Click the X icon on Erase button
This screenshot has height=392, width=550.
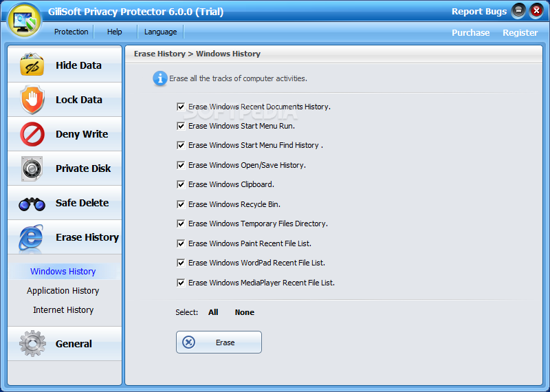[x=188, y=342]
